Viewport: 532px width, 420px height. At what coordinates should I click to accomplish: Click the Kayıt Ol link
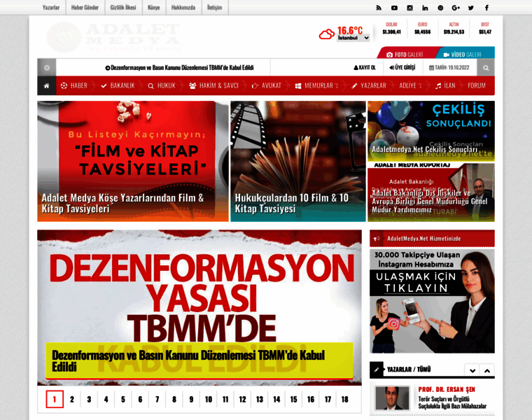(x=365, y=67)
